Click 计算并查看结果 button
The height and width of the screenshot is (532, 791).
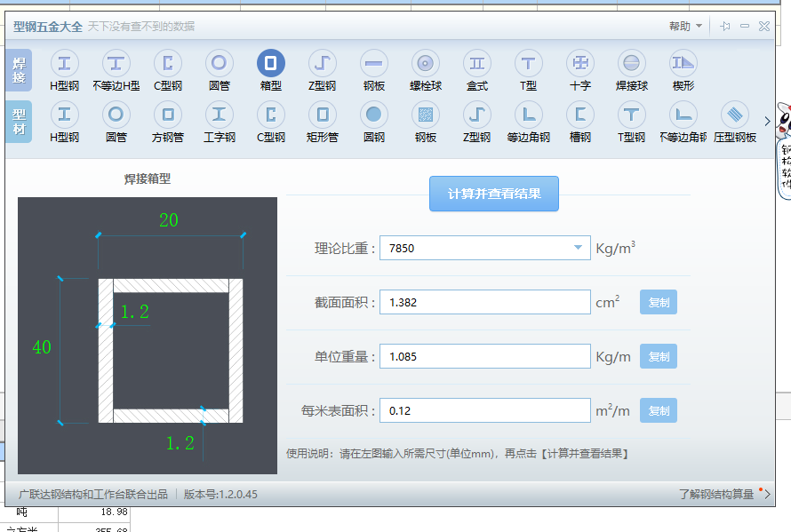coord(494,194)
